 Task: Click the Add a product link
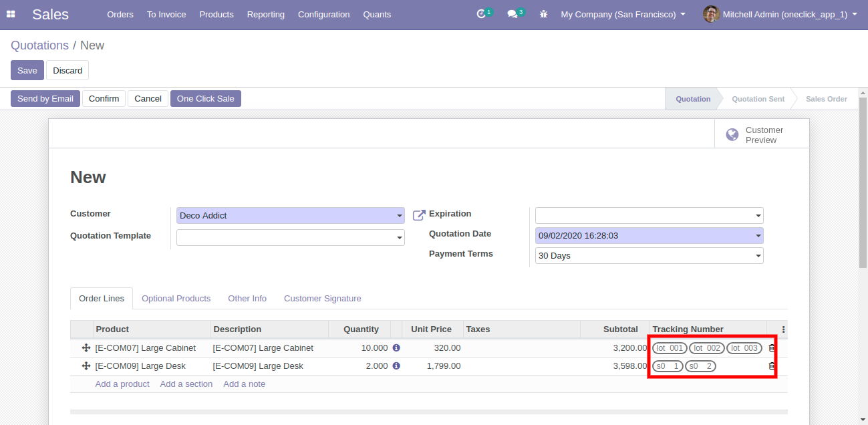[x=122, y=384]
